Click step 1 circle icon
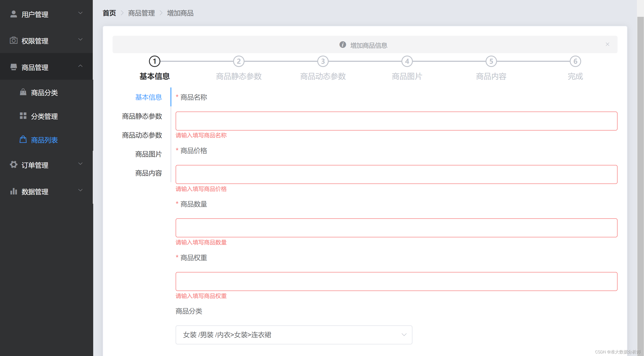 click(x=155, y=61)
